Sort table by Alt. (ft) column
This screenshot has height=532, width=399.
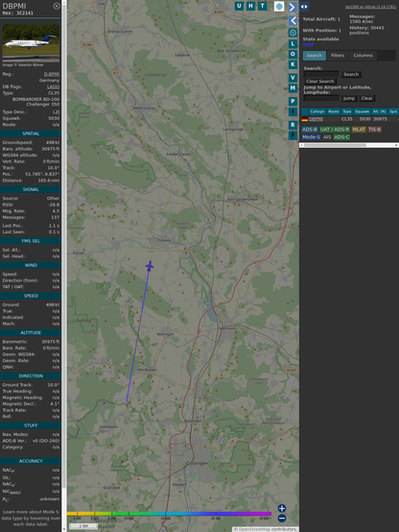(x=380, y=111)
